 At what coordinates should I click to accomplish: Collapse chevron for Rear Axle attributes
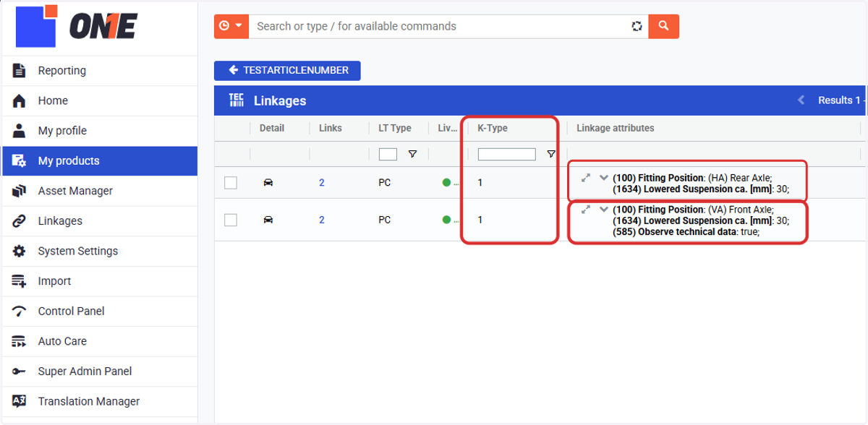604,177
